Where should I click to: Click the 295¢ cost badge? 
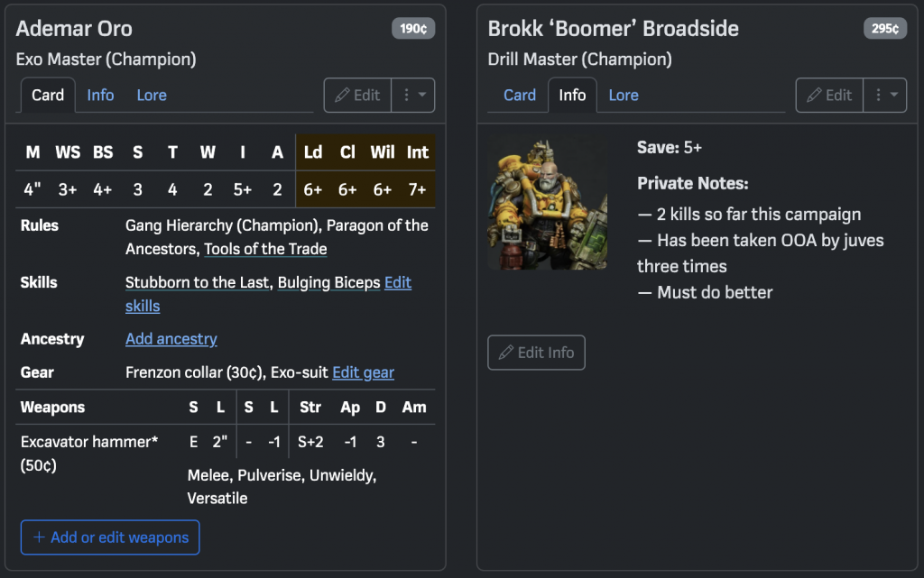click(x=885, y=29)
